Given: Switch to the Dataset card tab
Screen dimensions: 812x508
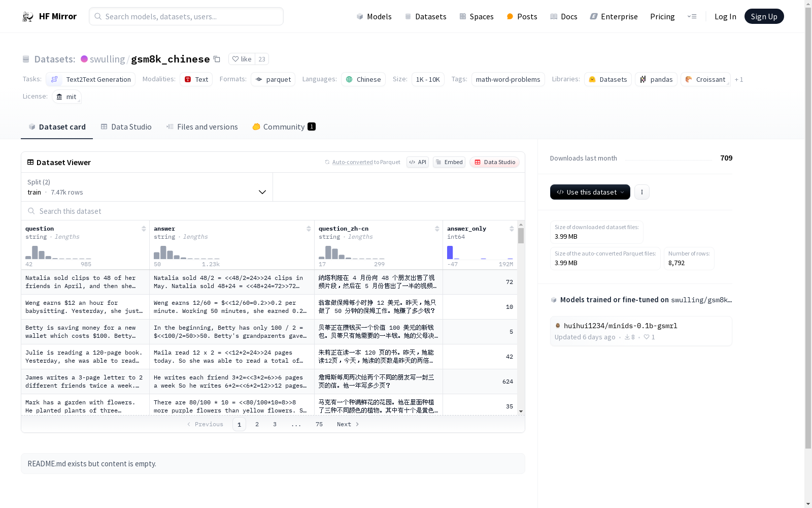Looking at the screenshot, I should pyautogui.click(x=57, y=127).
